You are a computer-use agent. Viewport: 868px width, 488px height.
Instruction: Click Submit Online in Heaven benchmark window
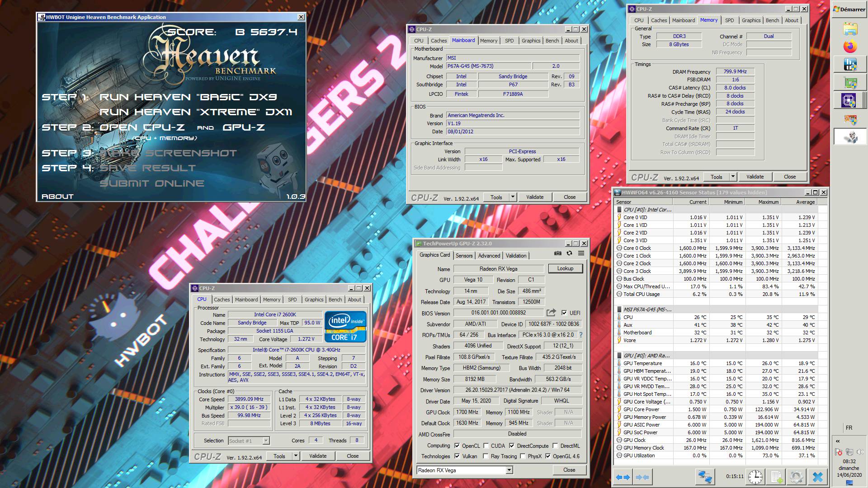152,183
